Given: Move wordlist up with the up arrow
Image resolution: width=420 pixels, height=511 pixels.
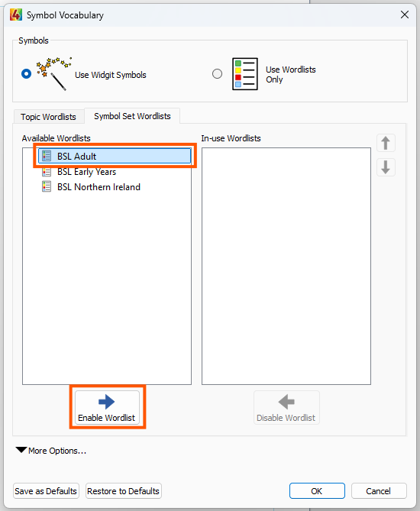Looking at the screenshot, I should coord(386,143).
